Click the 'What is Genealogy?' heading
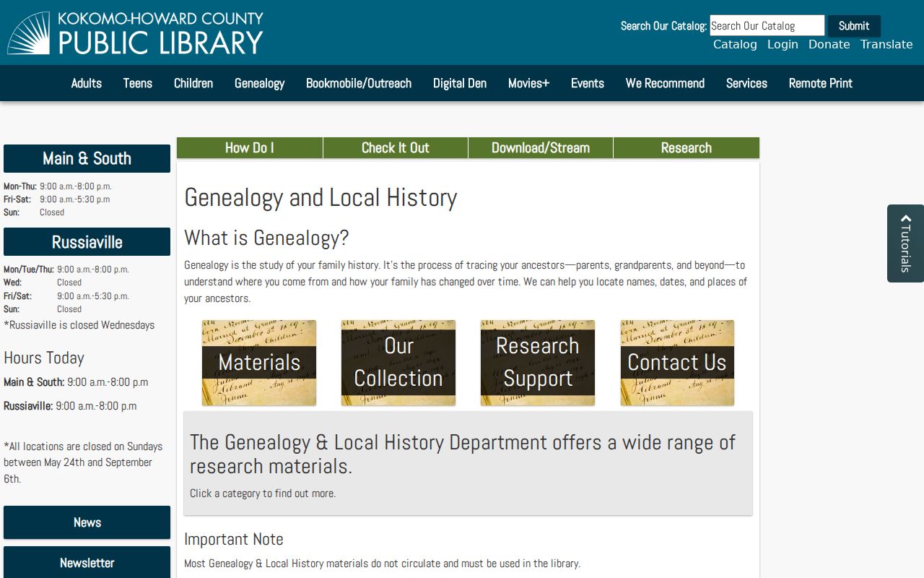This screenshot has height=578, width=924. (x=266, y=238)
